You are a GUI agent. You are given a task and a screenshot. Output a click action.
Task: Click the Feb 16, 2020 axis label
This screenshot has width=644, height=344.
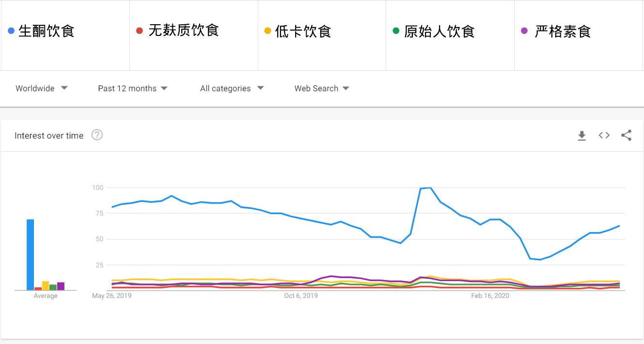pyautogui.click(x=490, y=296)
